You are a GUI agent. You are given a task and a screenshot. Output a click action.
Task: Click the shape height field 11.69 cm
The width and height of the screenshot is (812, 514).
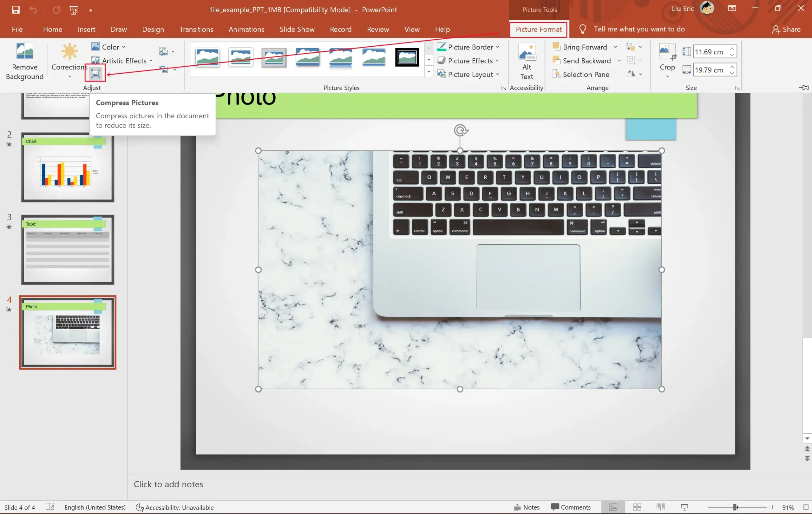pos(711,52)
